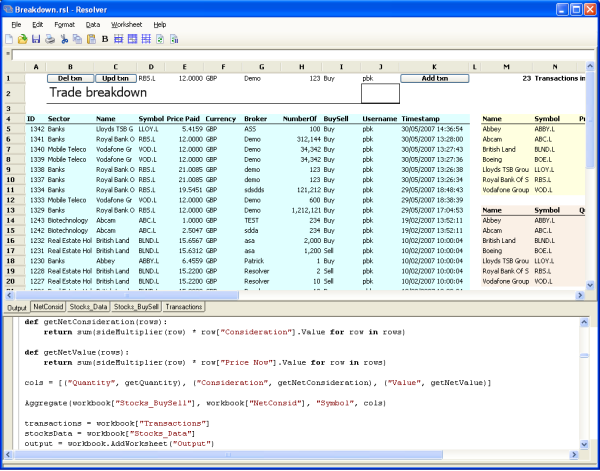Click the Open file folder icon
600x471 pixels.
[x=23, y=39]
